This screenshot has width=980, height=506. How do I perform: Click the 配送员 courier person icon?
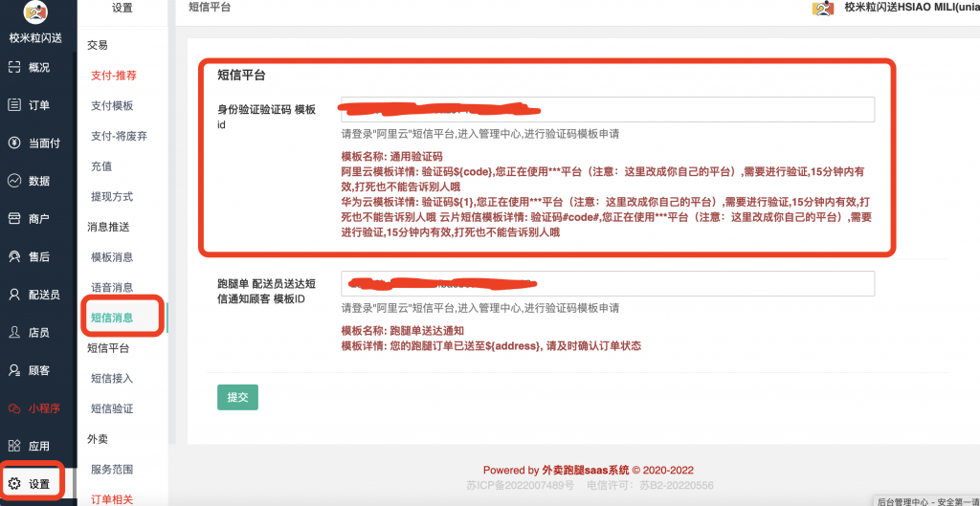pos(14,295)
